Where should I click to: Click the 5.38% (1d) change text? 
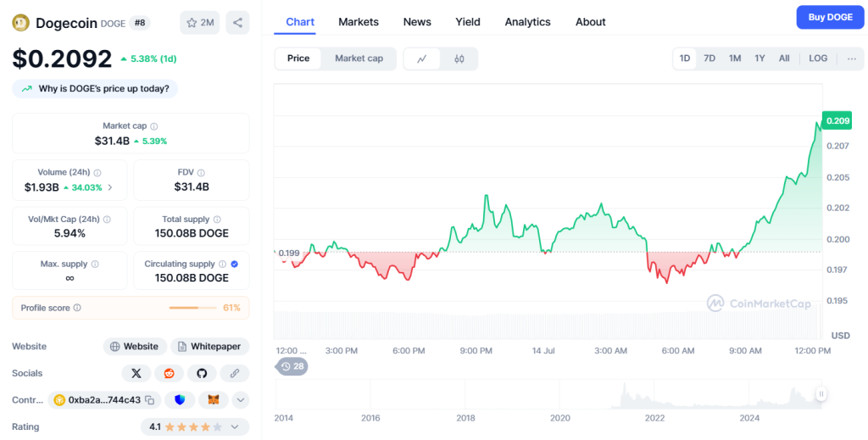click(153, 58)
